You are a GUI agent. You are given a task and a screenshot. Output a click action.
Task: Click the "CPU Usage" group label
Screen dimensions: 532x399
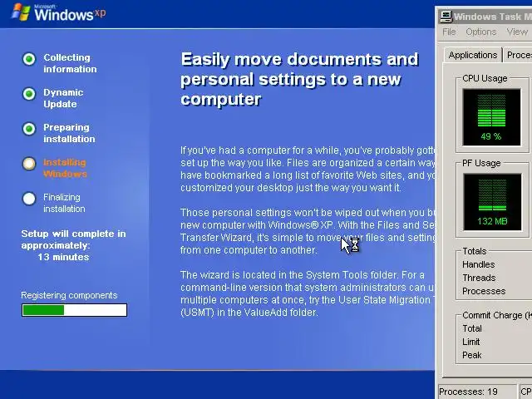click(485, 78)
